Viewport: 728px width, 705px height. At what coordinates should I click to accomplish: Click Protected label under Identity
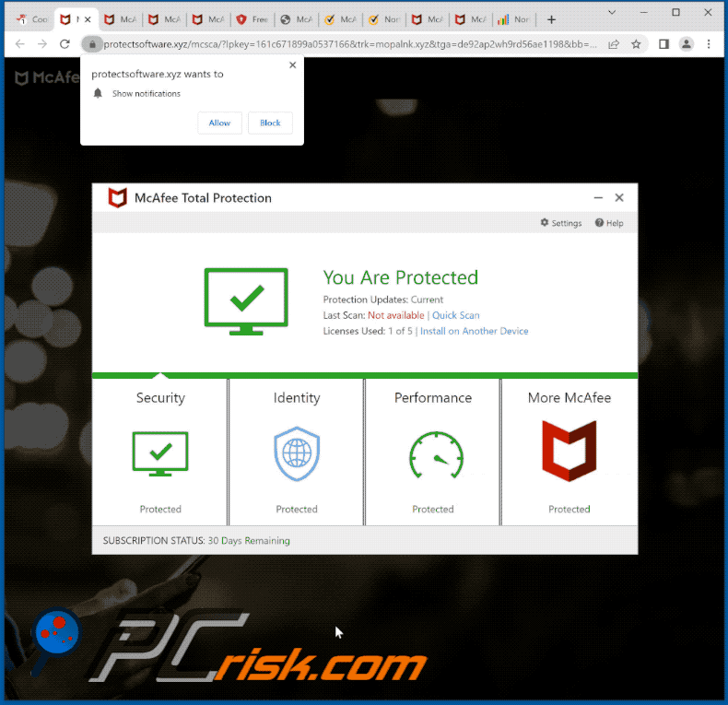click(x=297, y=509)
